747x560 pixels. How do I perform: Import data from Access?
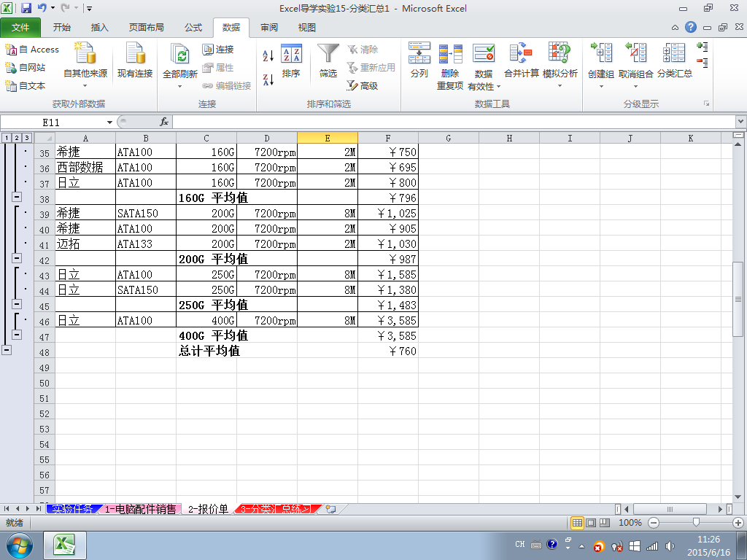coord(32,50)
